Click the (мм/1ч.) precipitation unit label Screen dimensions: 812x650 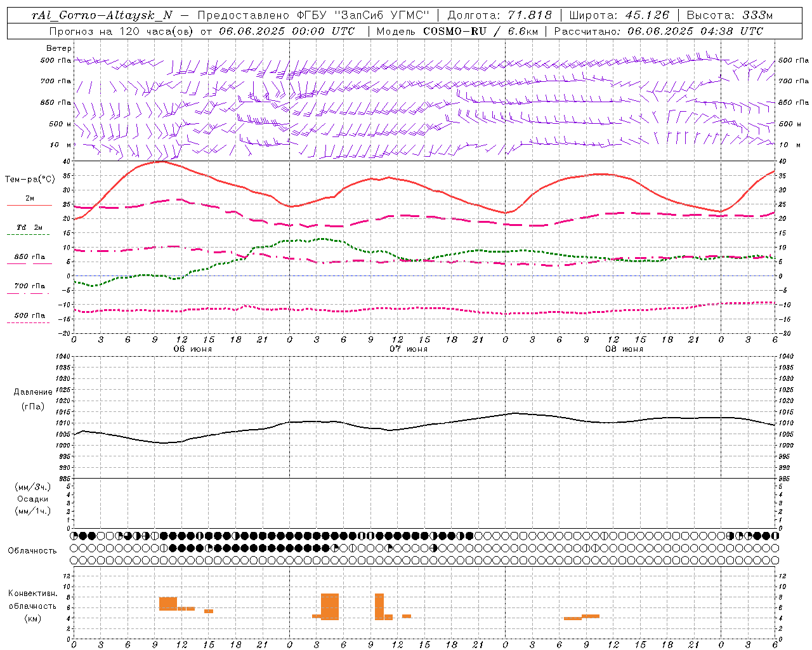[33, 512]
